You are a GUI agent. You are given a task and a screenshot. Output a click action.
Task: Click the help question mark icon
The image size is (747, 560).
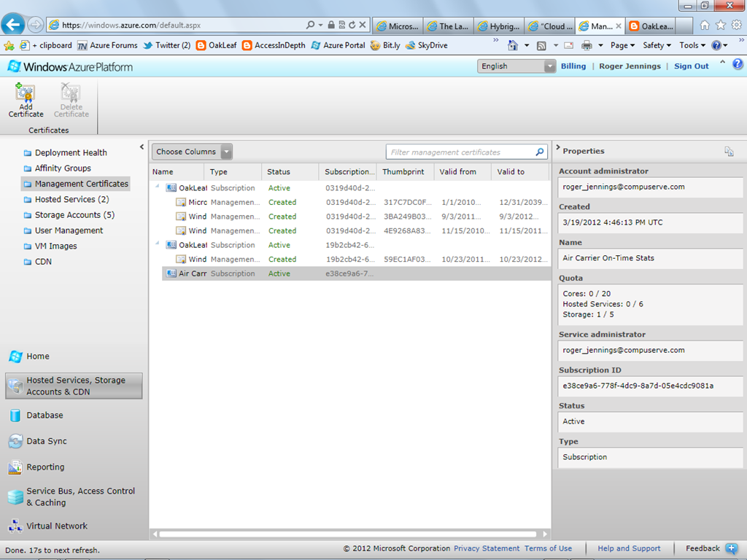click(x=738, y=64)
